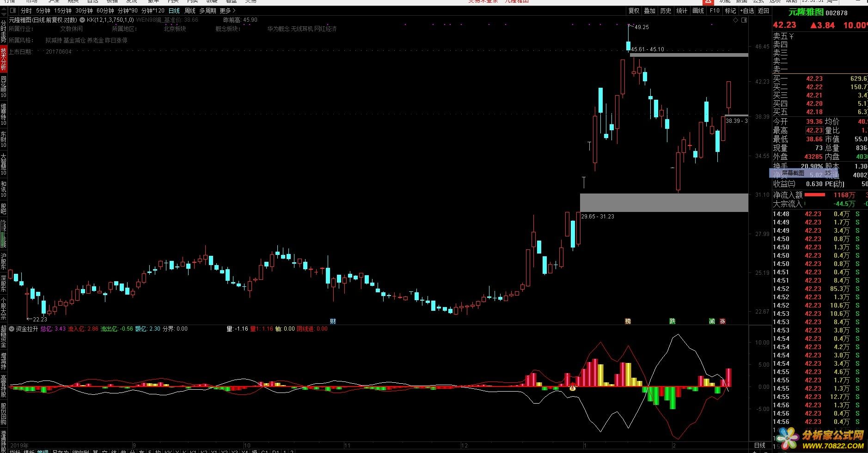This screenshot has height=453, width=868.
Task: Click the 华为概念 concept text
Action: (x=278, y=29)
